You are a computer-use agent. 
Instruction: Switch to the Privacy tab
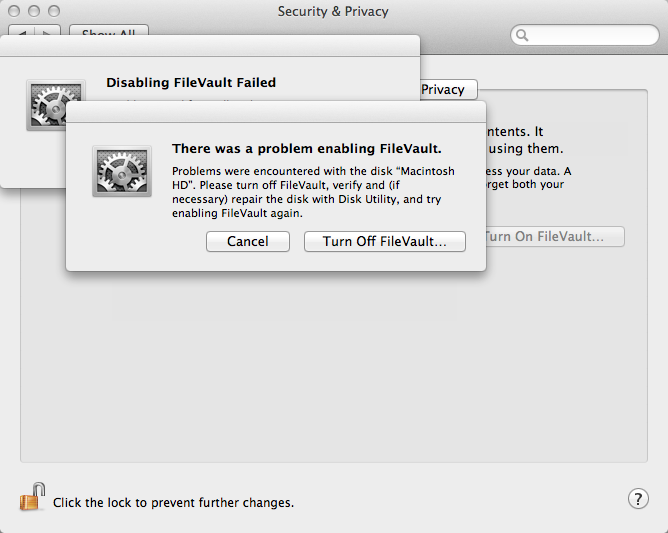click(x=449, y=89)
